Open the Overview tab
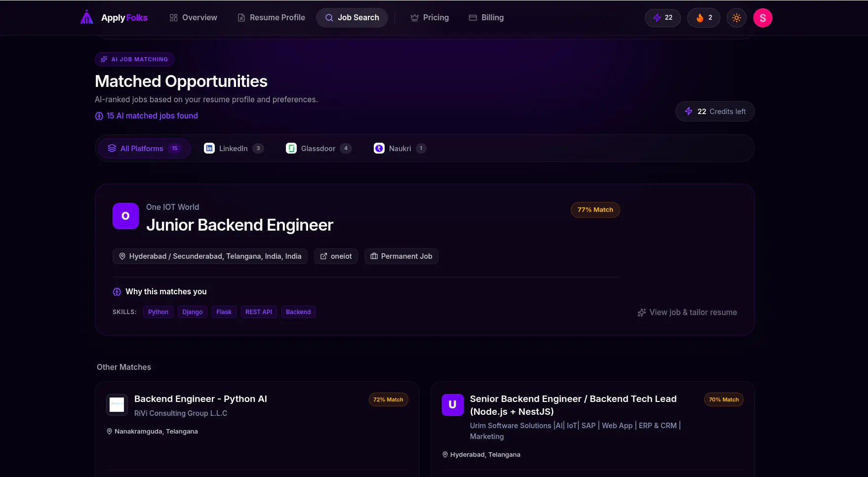The image size is (868, 477). point(193,18)
